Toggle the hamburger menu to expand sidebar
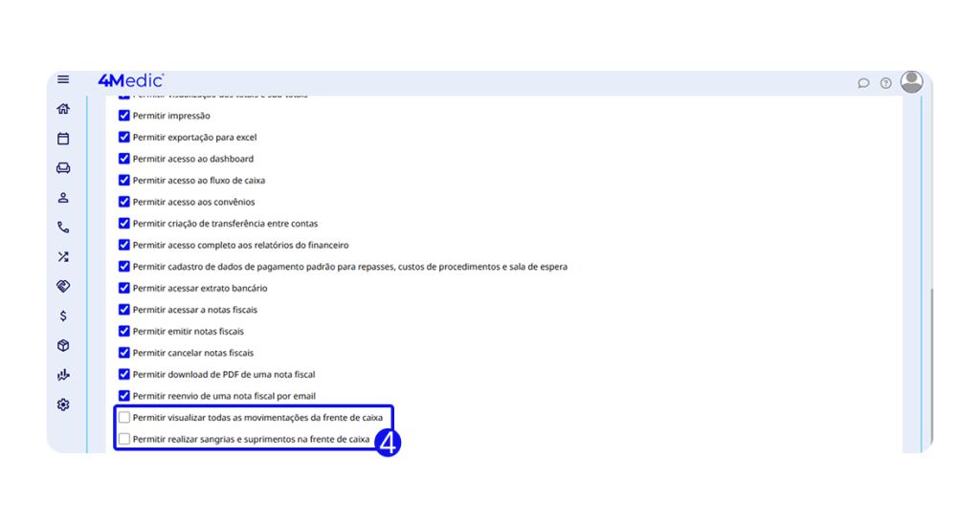 [63, 79]
